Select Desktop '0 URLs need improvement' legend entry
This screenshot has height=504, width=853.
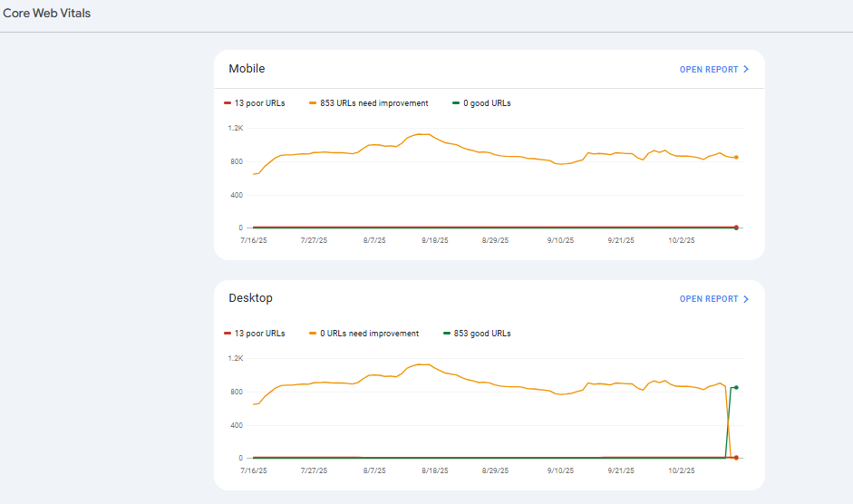point(363,334)
